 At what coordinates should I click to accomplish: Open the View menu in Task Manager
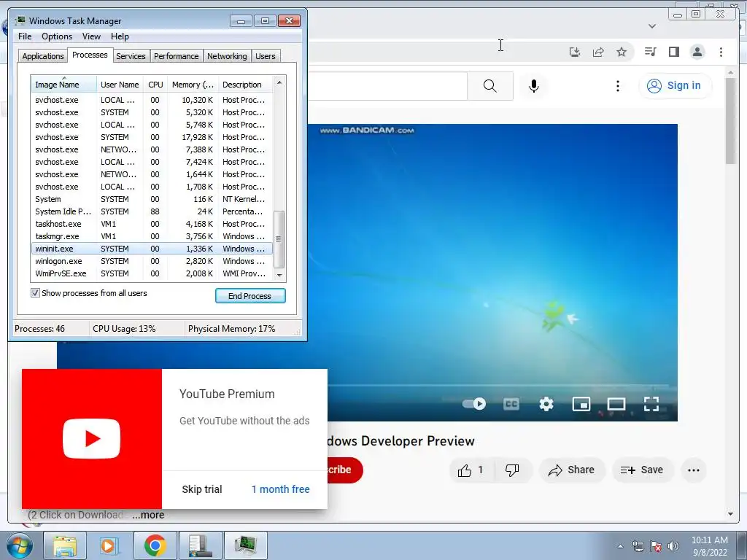point(91,36)
